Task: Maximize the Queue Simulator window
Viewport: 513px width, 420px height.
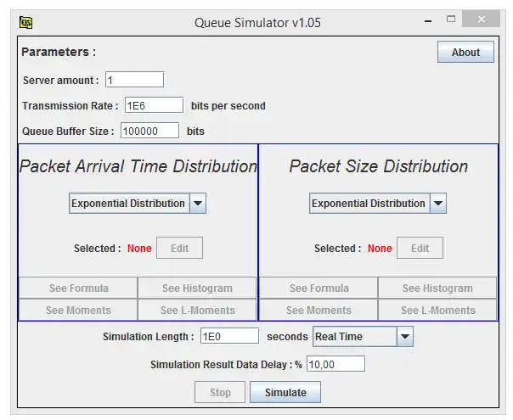Action: pyautogui.click(x=451, y=19)
